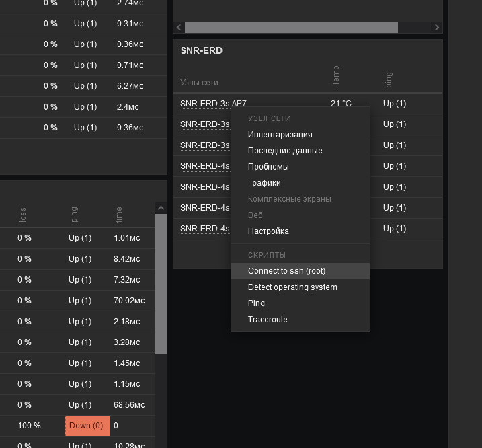Open Инвентаризация from the context menu
This screenshot has height=448, width=482.
pyautogui.click(x=280, y=135)
